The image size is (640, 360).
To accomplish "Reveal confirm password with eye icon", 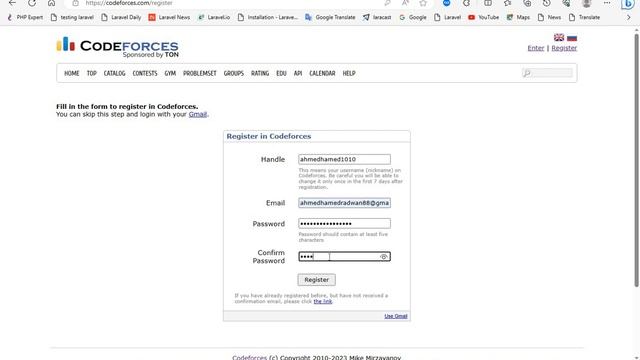I will coord(384,257).
